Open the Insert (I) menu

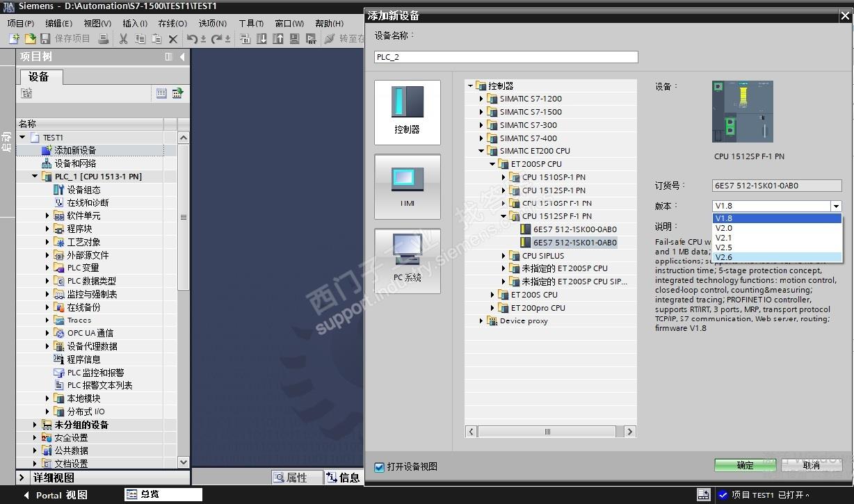[135, 23]
